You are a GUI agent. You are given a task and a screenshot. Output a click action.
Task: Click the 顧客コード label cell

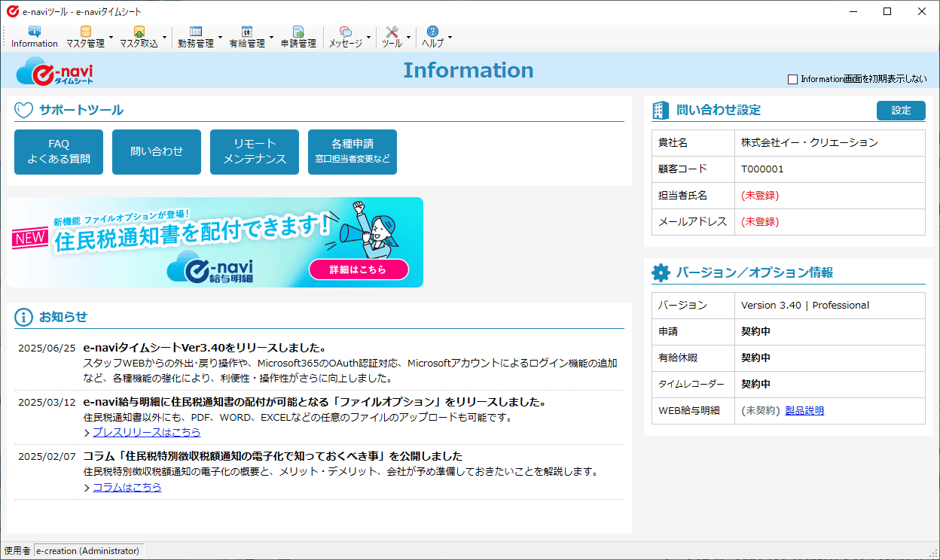coord(693,169)
